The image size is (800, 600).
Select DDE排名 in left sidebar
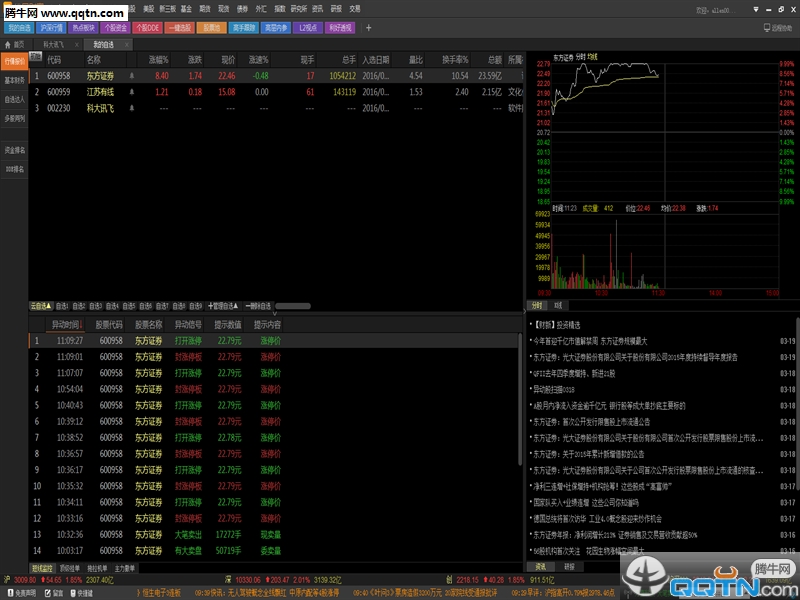[14, 169]
